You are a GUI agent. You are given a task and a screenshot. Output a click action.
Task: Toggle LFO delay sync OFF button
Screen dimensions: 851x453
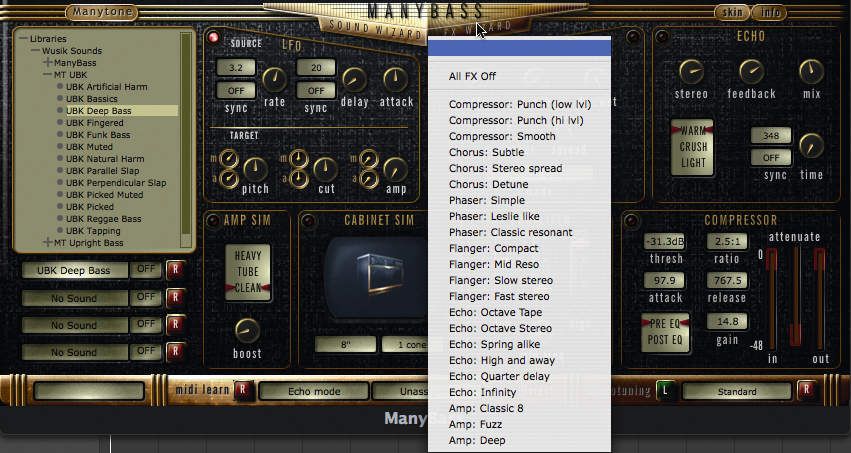point(316,90)
